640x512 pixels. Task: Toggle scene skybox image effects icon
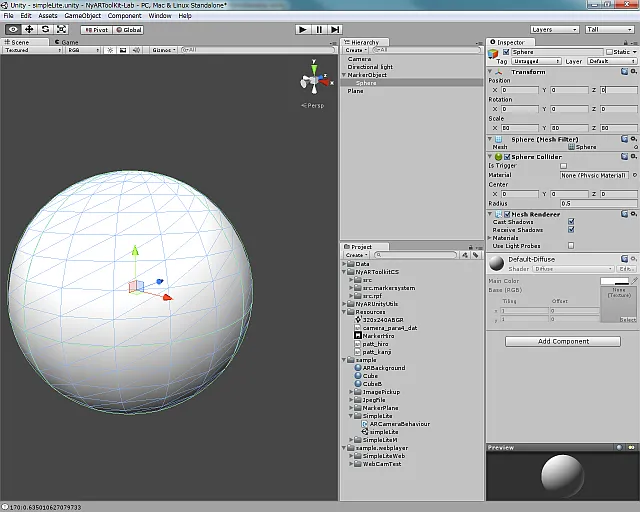[x=123, y=50]
